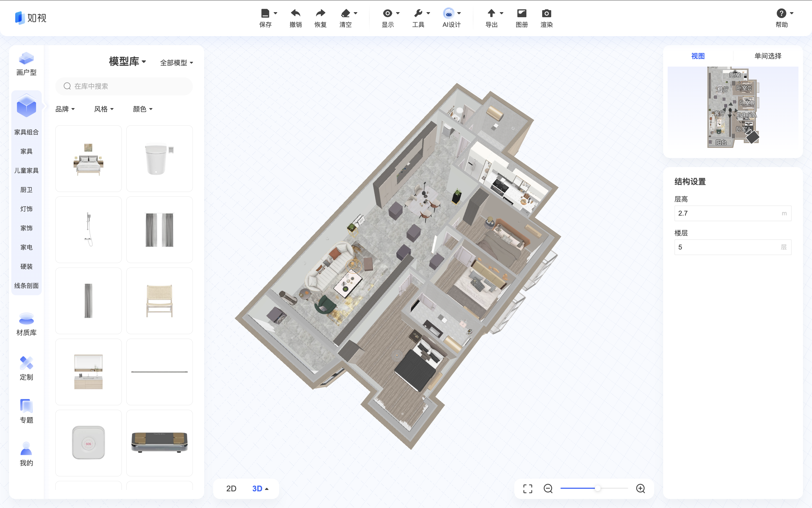
Task: Open the Help (帮助) question icon
Action: pos(781,14)
